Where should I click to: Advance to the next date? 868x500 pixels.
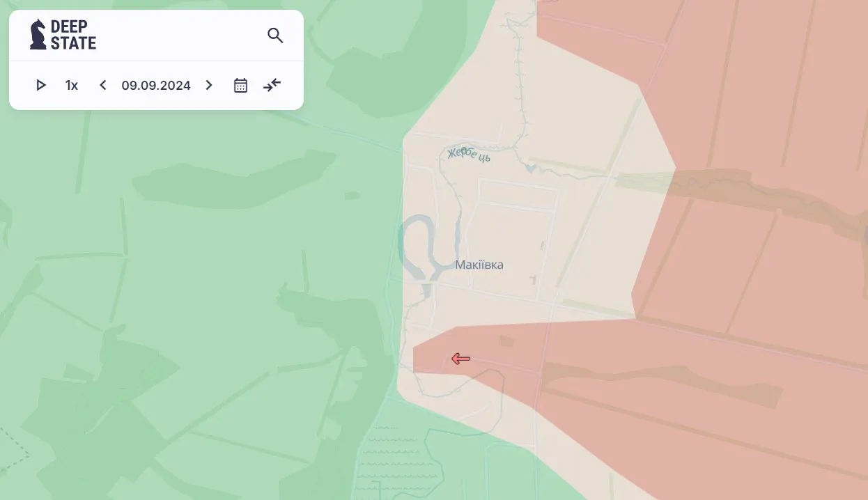(x=209, y=85)
